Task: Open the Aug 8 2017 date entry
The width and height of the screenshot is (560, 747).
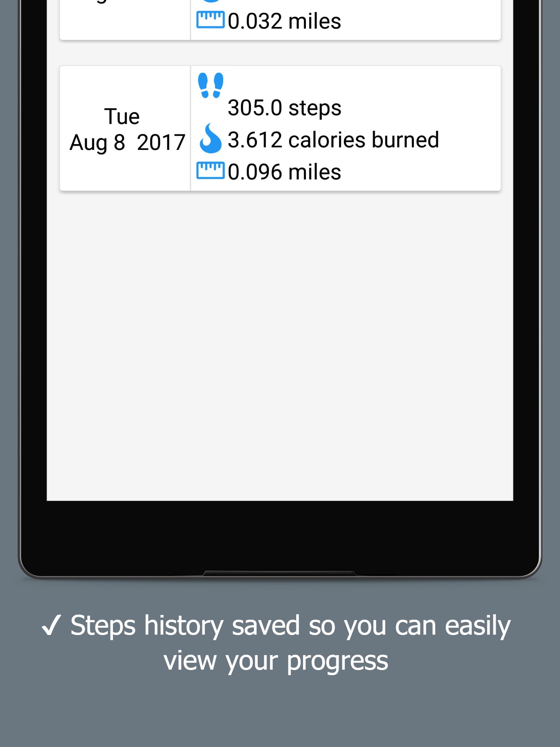Action: (x=127, y=142)
